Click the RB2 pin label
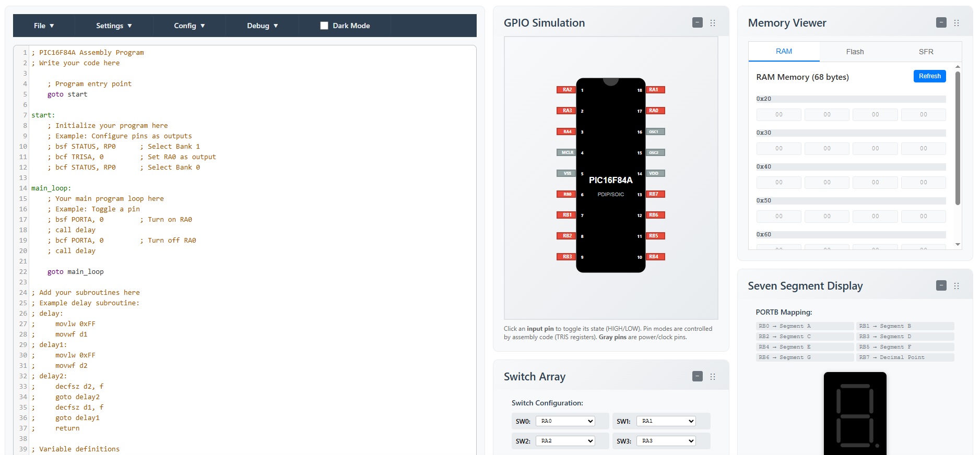980x455 pixels. 567,236
